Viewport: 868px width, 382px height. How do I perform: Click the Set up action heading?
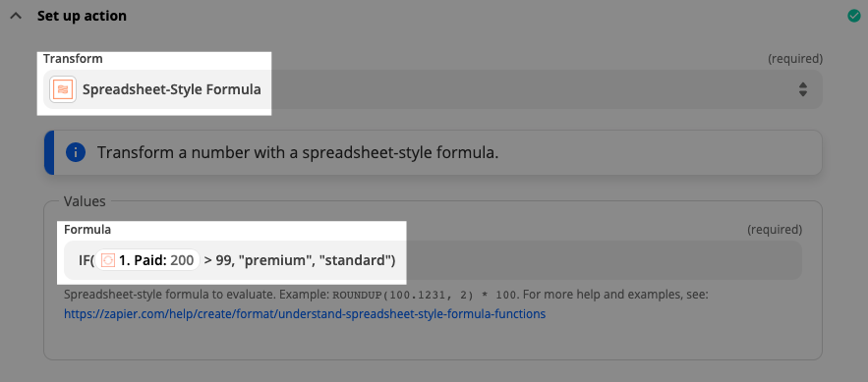point(82,16)
